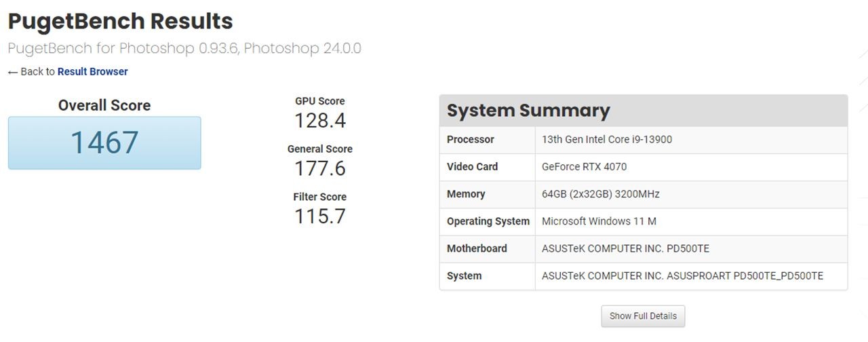Click the Result Browser link

pos(92,71)
